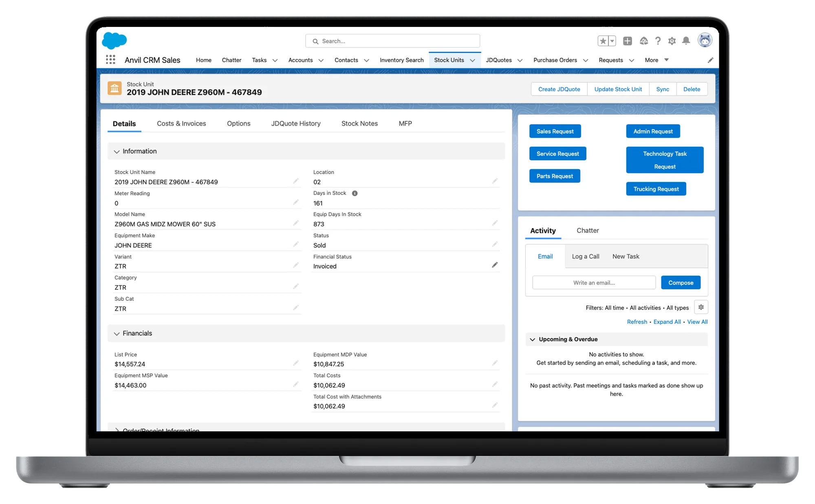Collapse the Upcoming & Overdue section
The height and width of the screenshot is (504, 815).
532,339
